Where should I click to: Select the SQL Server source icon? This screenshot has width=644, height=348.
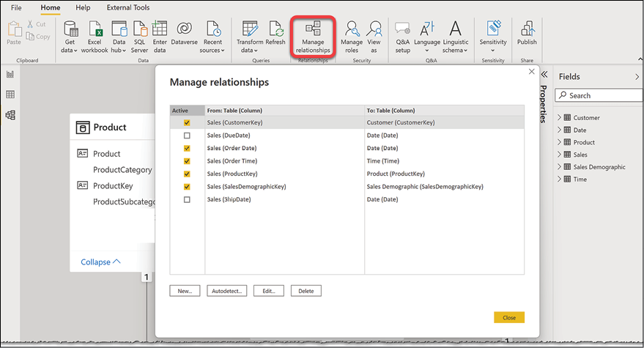(140, 29)
